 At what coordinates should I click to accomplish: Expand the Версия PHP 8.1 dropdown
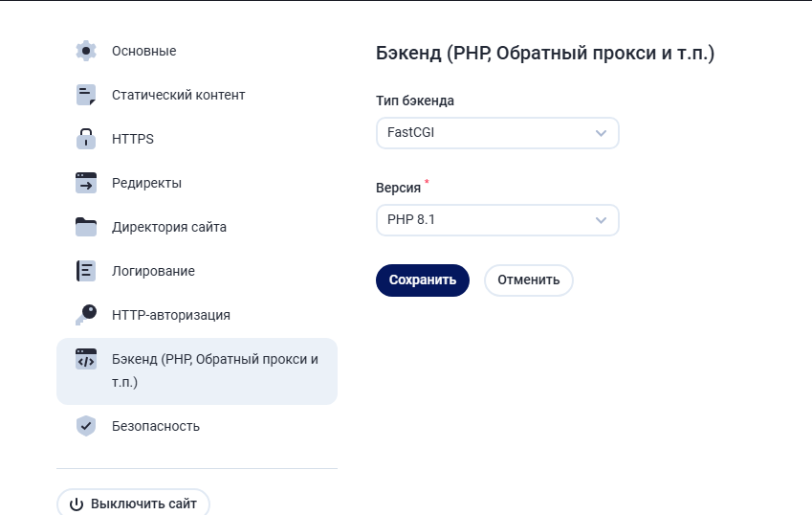click(497, 220)
